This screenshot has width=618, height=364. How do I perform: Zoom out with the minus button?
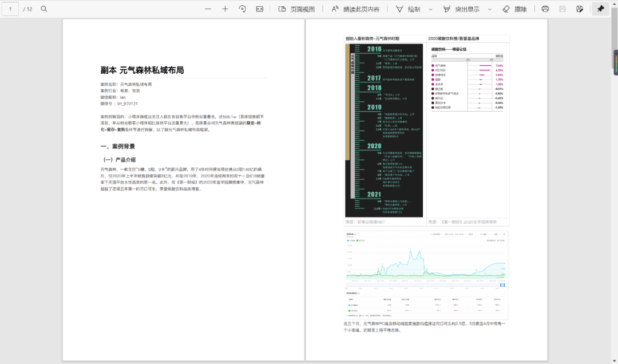point(208,9)
